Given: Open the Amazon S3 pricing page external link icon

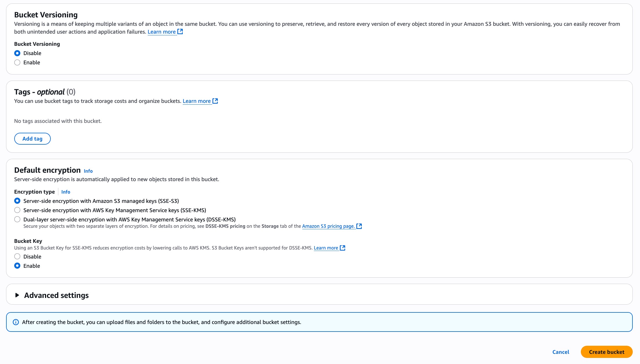Looking at the screenshot, I should tap(359, 226).
